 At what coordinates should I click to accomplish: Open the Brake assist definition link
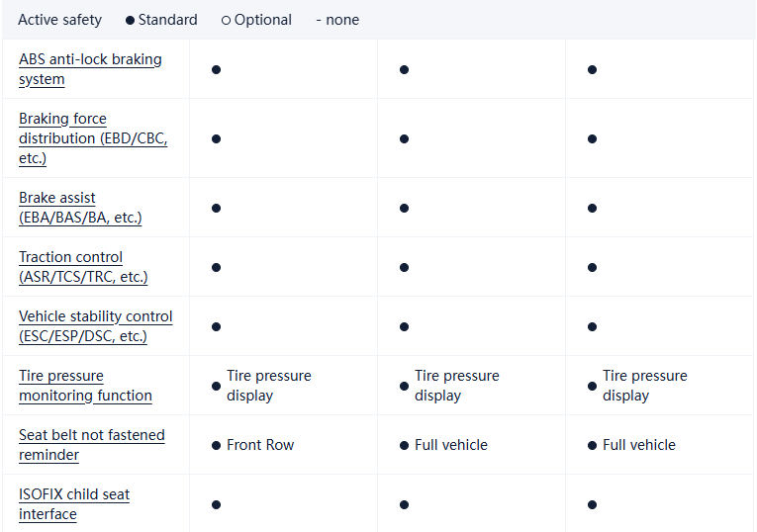coord(79,208)
